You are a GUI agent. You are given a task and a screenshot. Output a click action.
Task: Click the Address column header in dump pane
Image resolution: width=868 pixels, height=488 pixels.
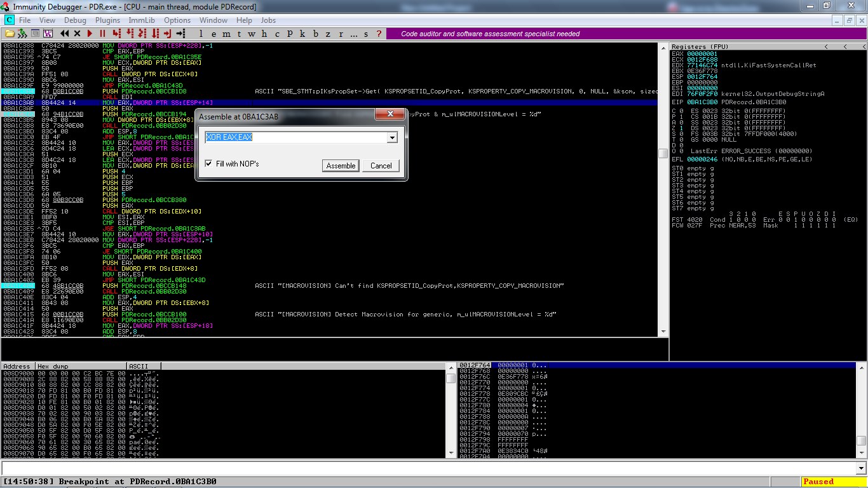pos(18,366)
